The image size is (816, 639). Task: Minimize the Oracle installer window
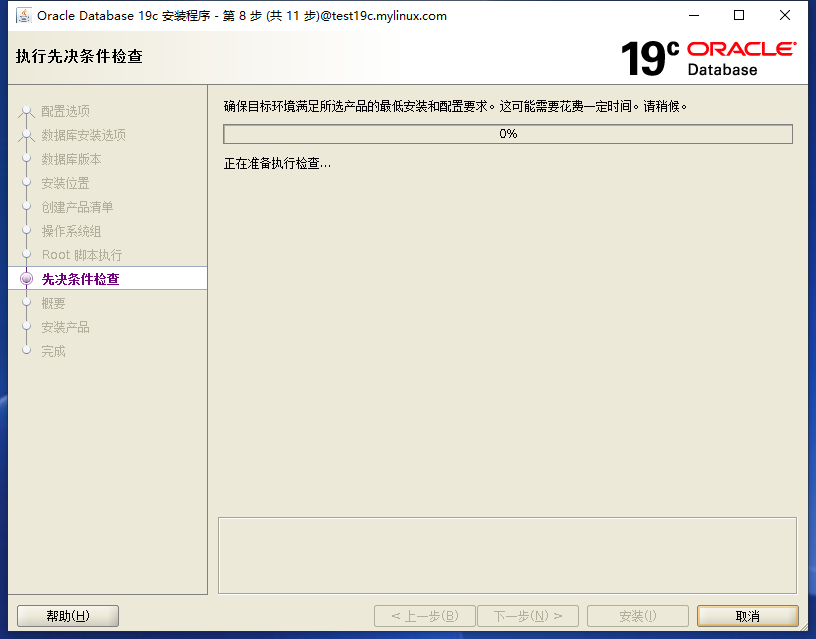point(694,16)
